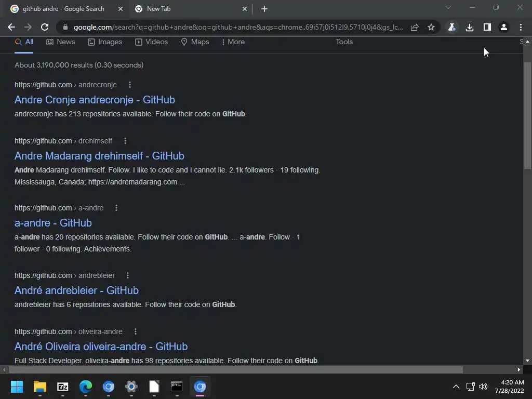Image resolution: width=532 pixels, height=399 pixels.
Task: Open Settings gear in taskbar
Action: [131, 387]
